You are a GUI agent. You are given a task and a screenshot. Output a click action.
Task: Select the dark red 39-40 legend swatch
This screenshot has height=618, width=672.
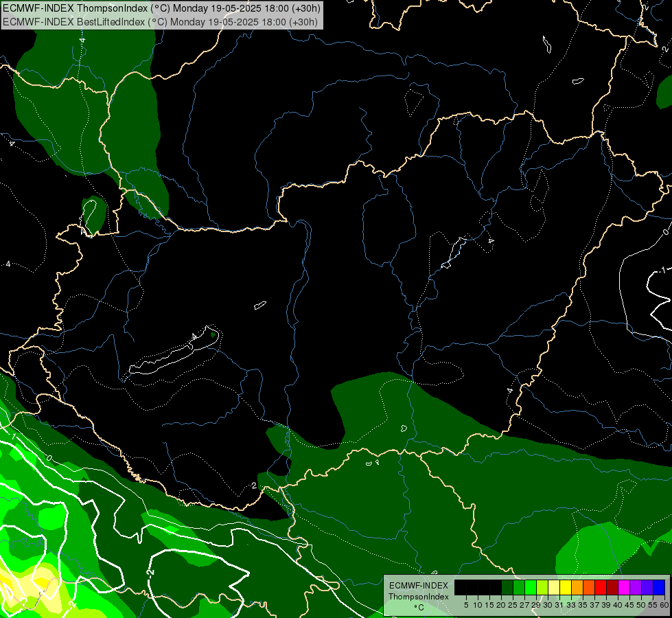point(612,587)
